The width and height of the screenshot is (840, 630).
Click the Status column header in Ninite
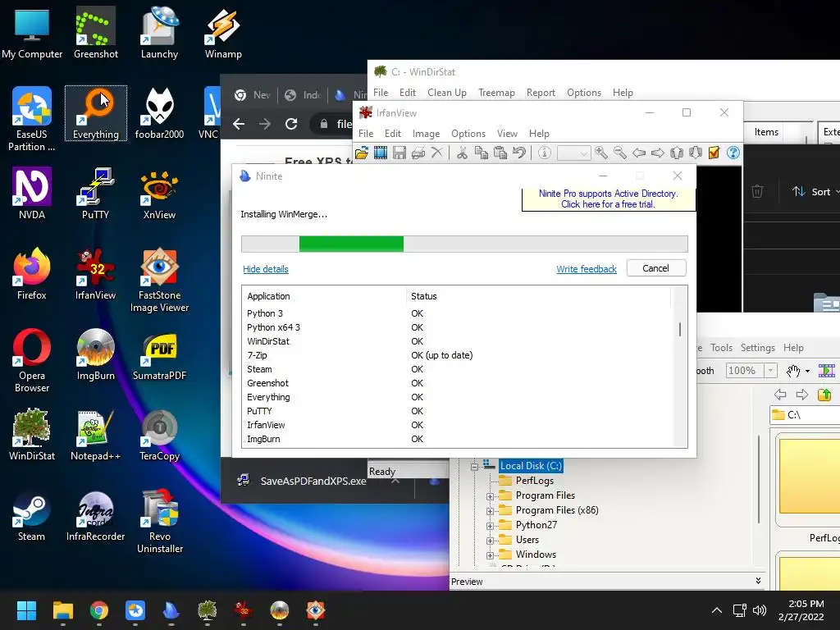pyautogui.click(x=538, y=296)
